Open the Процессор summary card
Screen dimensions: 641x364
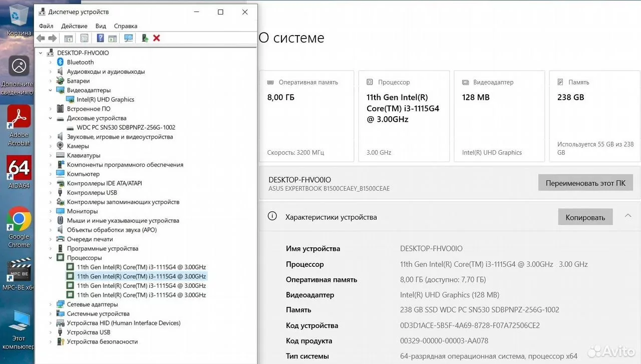click(x=404, y=116)
